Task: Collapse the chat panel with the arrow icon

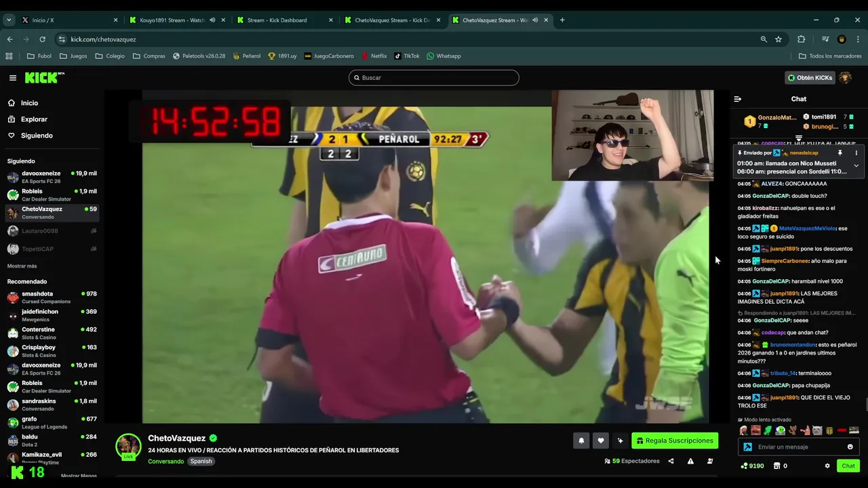Action: (x=738, y=99)
